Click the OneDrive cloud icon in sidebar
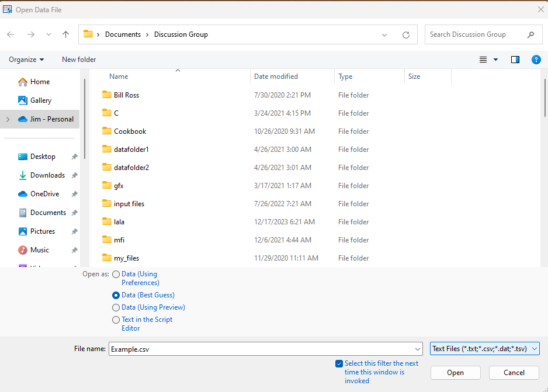The width and height of the screenshot is (548, 392). (x=23, y=194)
